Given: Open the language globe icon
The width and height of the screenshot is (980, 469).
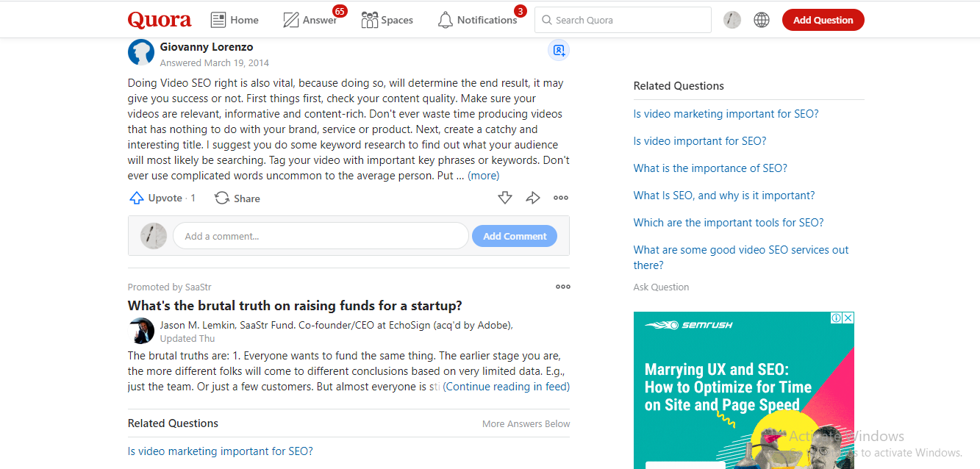Looking at the screenshot, I should tap(762, 20).
